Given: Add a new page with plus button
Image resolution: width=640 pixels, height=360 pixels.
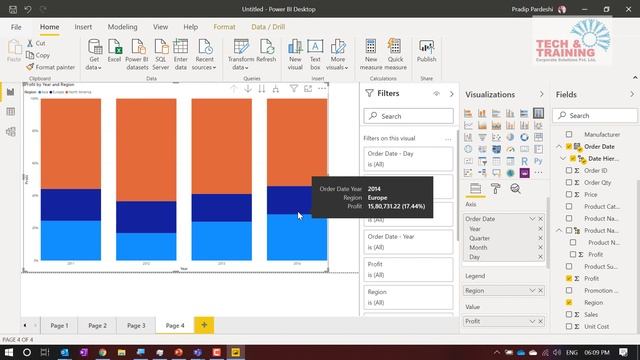Looking at the screenshot, I should pyautogui.click(x=204, y=325).
